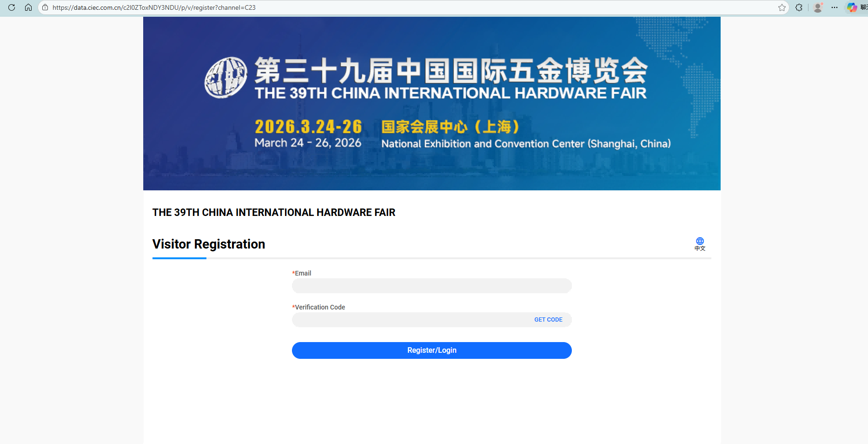Select the Visitor Registration tab heading
The image size is (868, 444).
pyautogui.click(x=209, y=244)
